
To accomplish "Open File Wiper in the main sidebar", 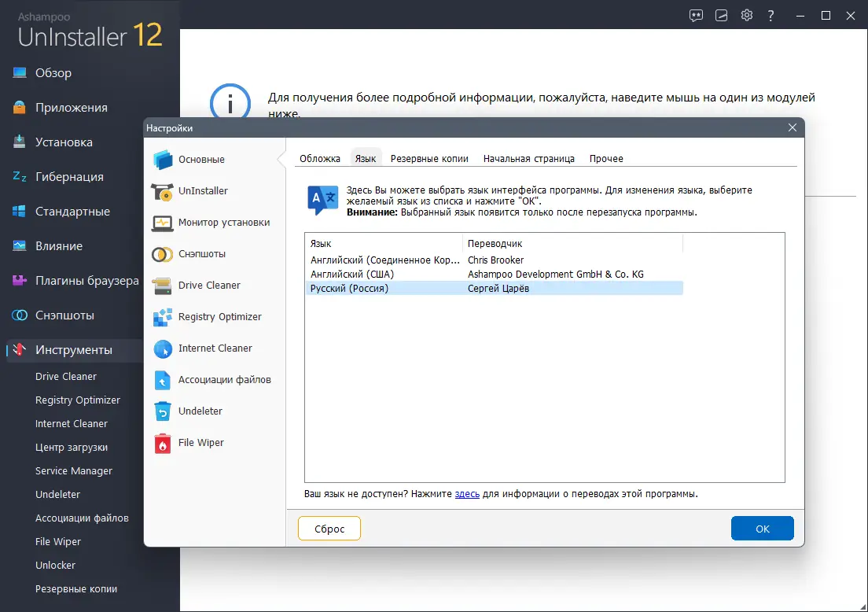I will coord(58,541).
